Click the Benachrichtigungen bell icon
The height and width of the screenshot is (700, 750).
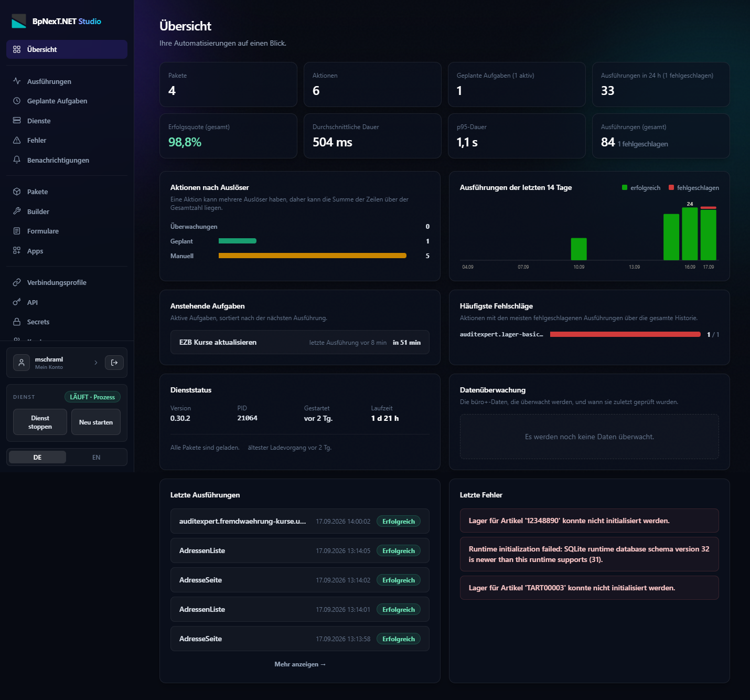coord(17,160)
